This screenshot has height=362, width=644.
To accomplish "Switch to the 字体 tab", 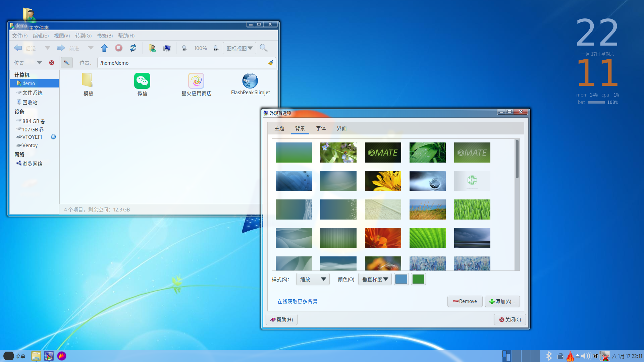I will pos(321,128).
